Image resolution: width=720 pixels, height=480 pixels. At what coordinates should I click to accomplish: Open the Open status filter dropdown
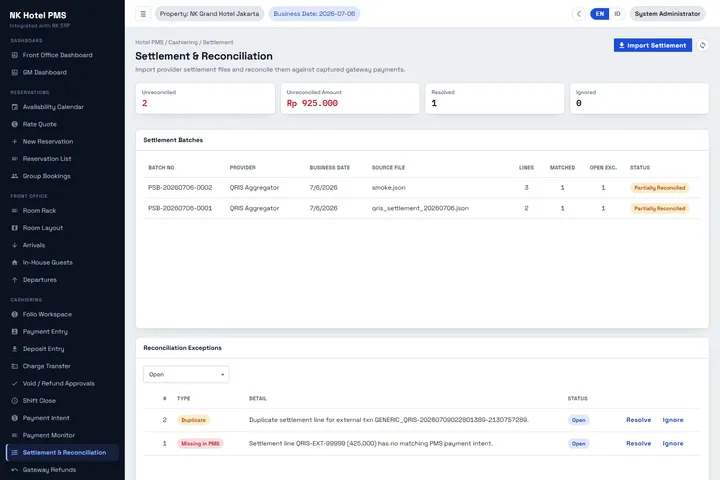(186, 375)
